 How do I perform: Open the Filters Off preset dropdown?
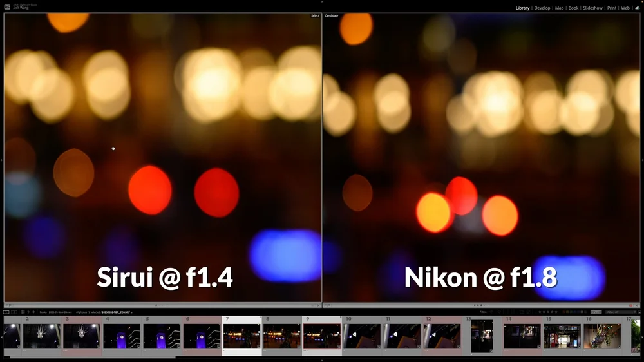pos(621,312)
